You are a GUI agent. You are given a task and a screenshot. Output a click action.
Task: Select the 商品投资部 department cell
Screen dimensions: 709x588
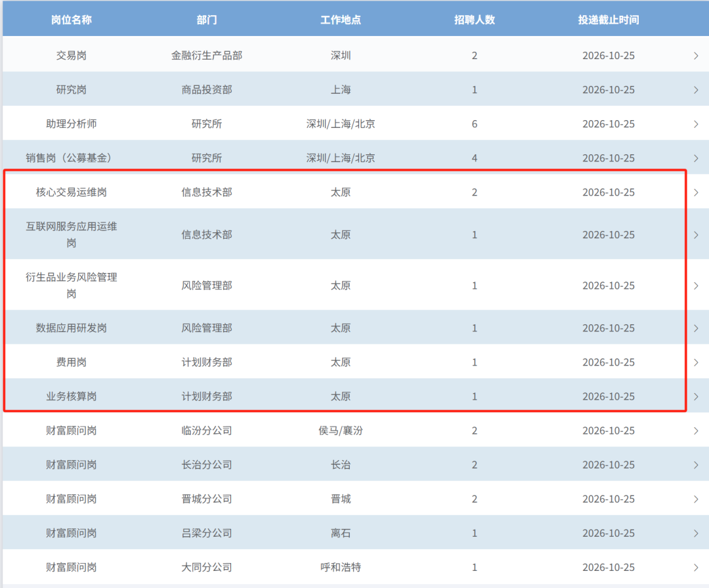pyautogui.click(x=207, y=90)
